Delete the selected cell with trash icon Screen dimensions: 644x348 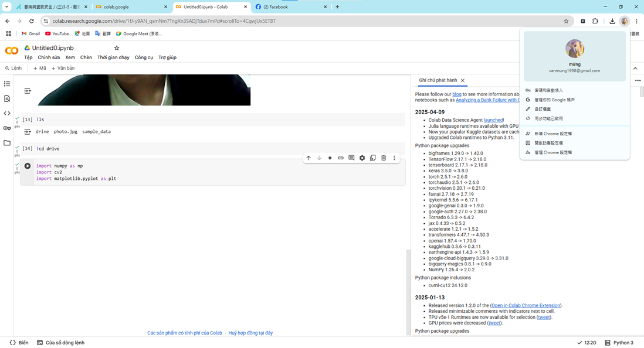384,158
